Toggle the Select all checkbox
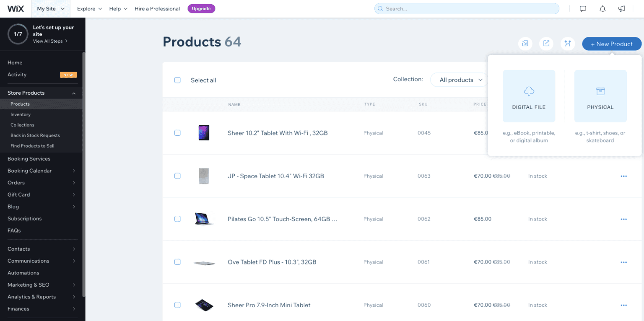This screenshot has width=644, height=321. click(x=177, y=80)
